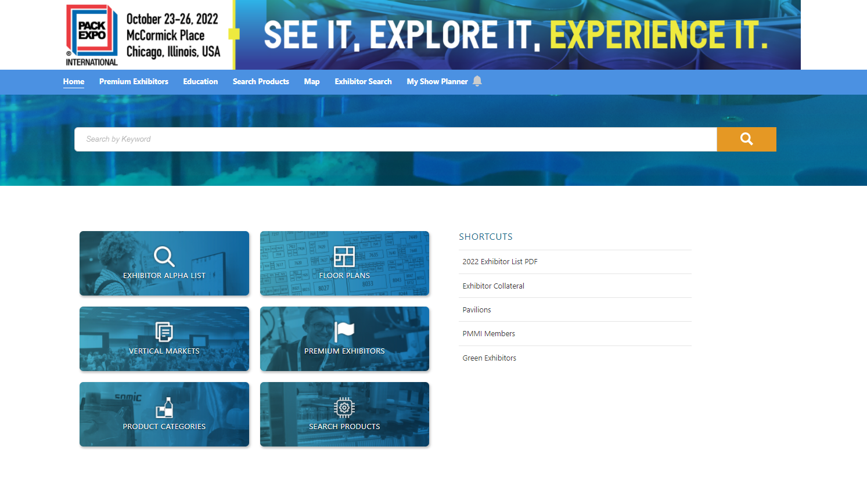Click the flag icon on Premium Exhibitors

(344, 332)
